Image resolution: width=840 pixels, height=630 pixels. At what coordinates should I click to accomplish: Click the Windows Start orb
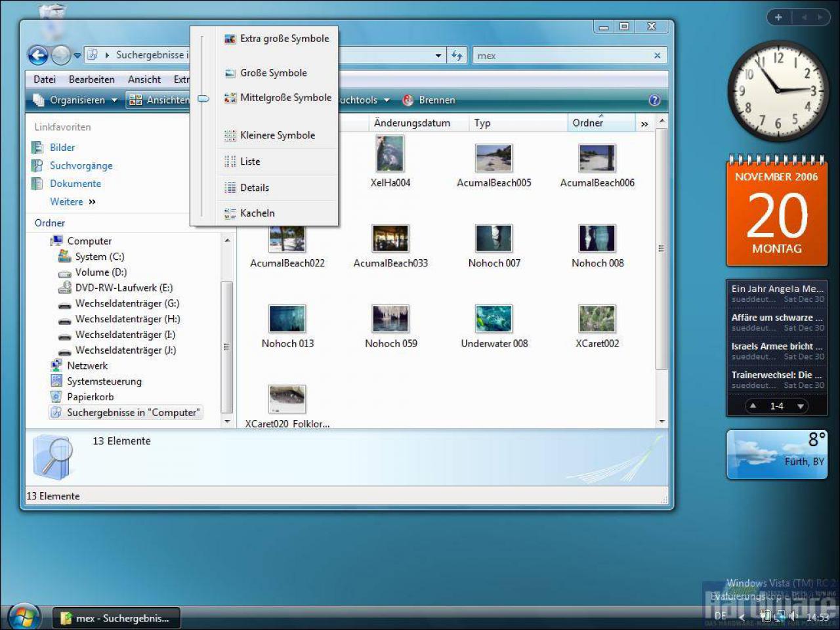tap(24, 616)
